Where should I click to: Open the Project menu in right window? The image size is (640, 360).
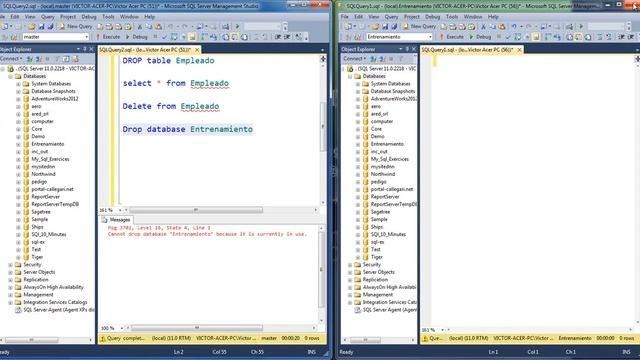click(412, 17)
